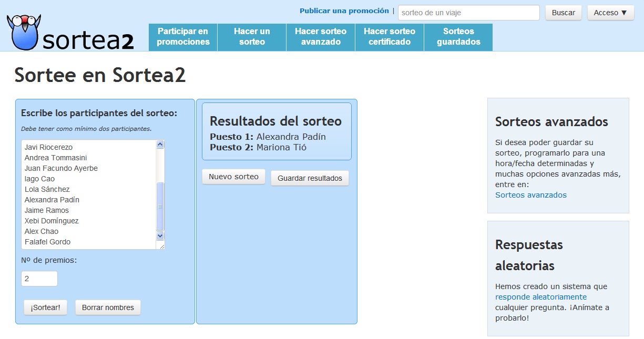Image resolution: width=644 pixels, height=339 pixels.
Task: Click participants list scroll down arrow
Action: pos(160,235)
